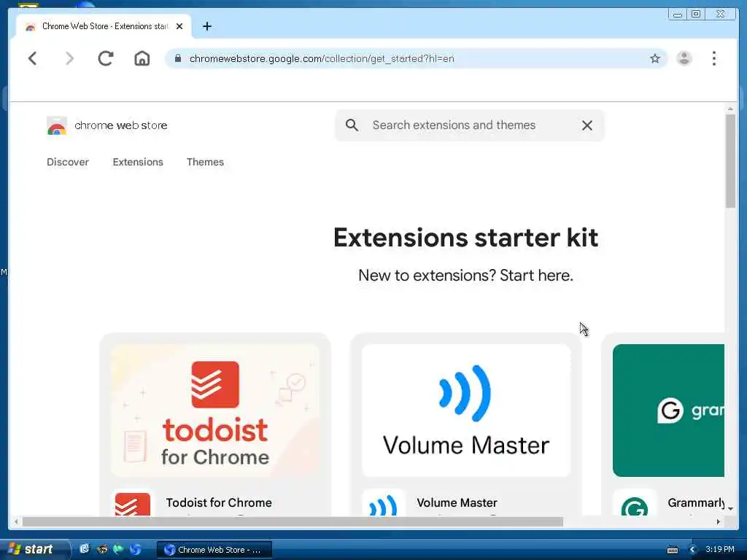This screenshot has width=747, height=560.
Task: Click the blue browser quick launch icon
Action: [x=135, y=549]
